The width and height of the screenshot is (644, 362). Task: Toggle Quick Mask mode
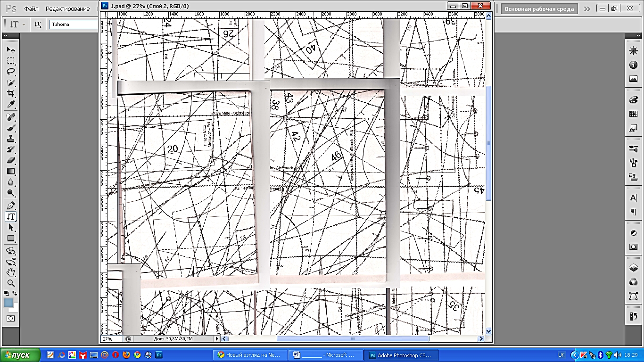click(10, 319)
